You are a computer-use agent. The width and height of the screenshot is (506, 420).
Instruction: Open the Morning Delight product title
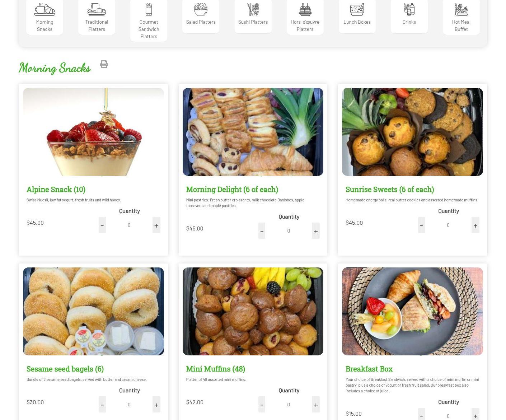[232, 189]
